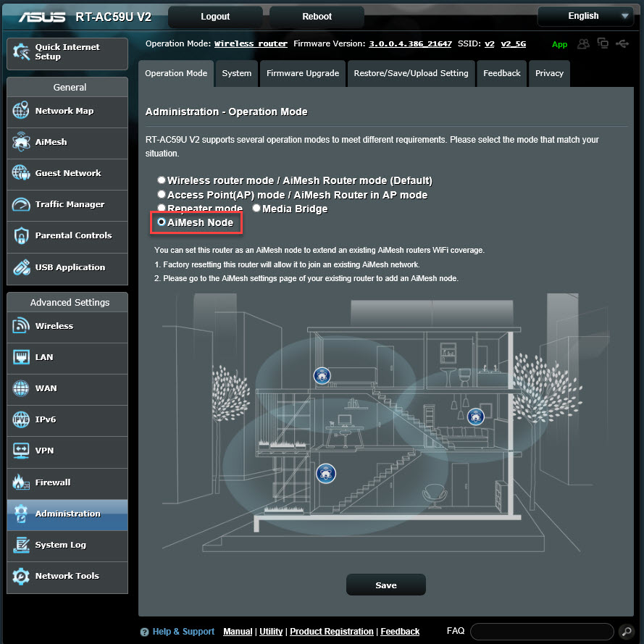The width and height of the screenshot is (644, 644).
Task: Click the v2 SSID link
Action: 489,43
